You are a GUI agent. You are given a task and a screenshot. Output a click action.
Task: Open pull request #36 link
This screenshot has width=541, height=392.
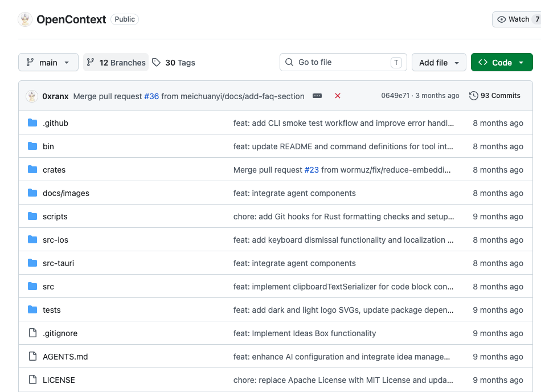click(x=151, y=96)
